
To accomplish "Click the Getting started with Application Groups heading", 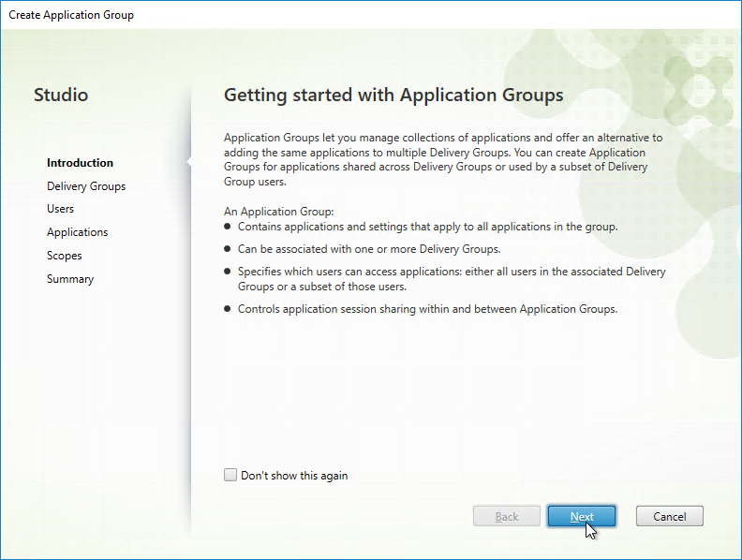I will [x=393, y=96].
